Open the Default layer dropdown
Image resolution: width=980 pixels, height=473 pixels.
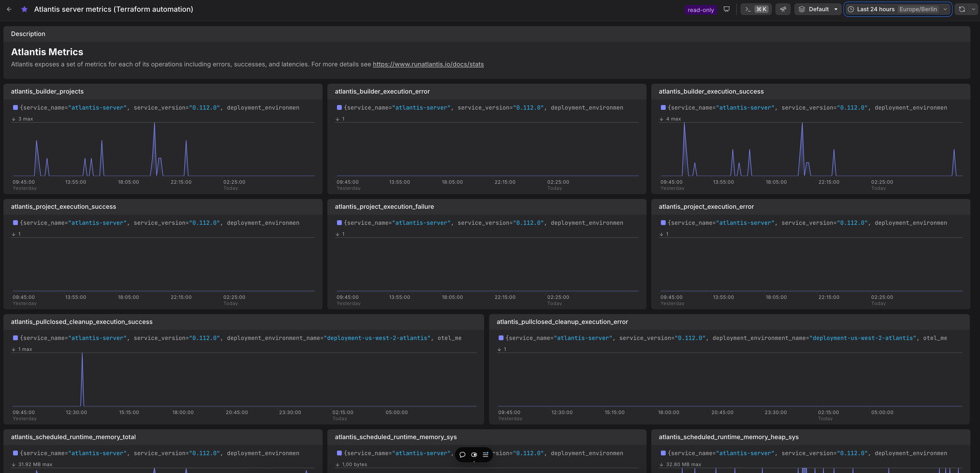tap(818, 9)
